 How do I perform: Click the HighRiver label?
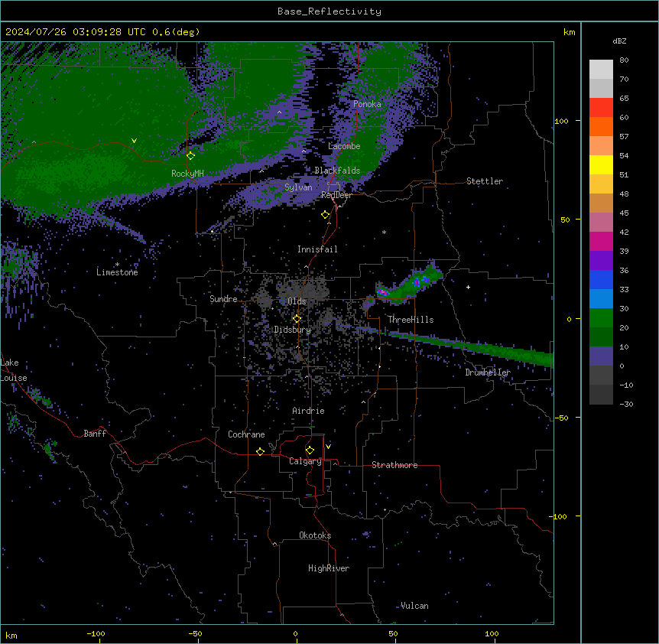tap(329, 568)
